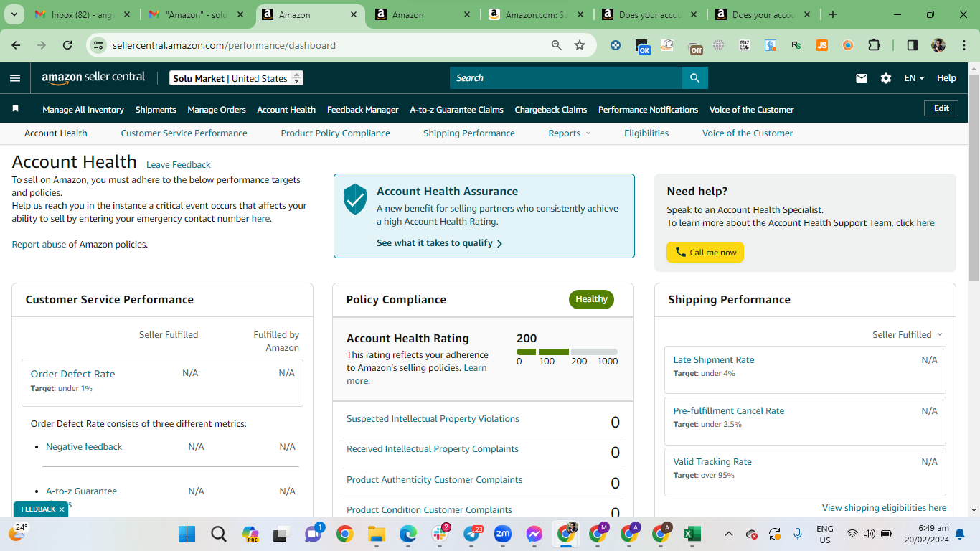This screenshot has width=980, height=551.
Task: Open the messages envelope icon
Action: (862, 78)
